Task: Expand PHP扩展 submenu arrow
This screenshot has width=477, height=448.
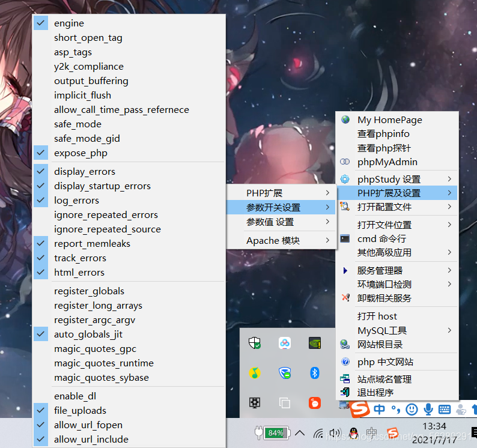Action: [x=327, y=193]
